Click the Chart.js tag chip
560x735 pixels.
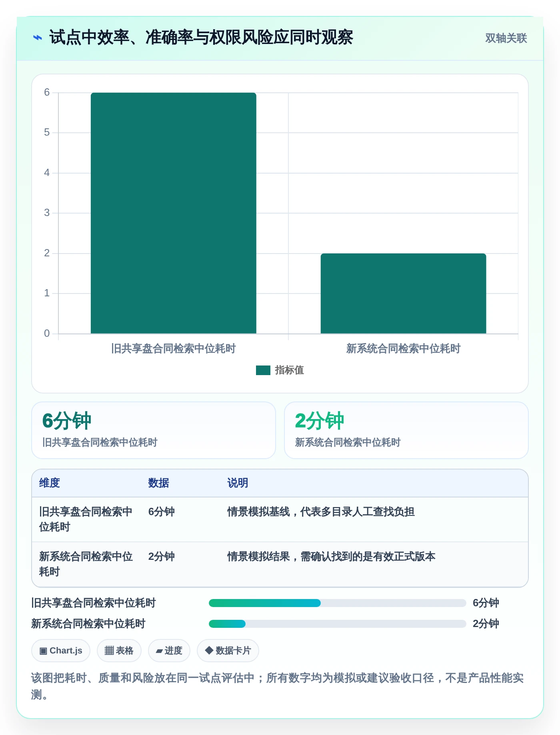click(x=61, y=651)
